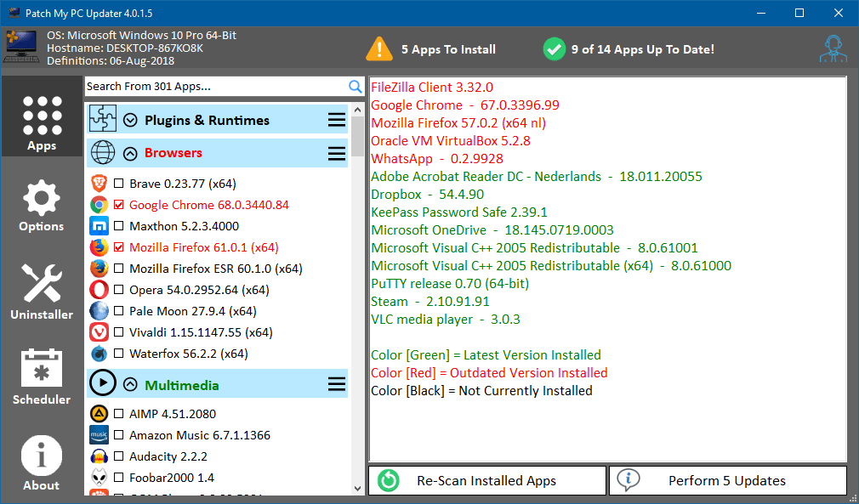The width and height of the screenshot is (859, 504).
Task: Open the Scheduler calendar section
Action: pos(42,377)
